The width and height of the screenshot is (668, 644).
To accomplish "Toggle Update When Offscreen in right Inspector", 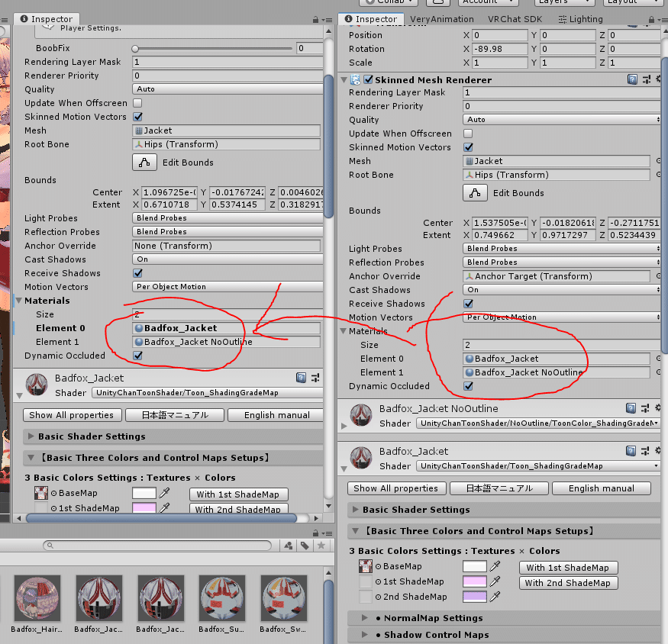I will [468, 134].
